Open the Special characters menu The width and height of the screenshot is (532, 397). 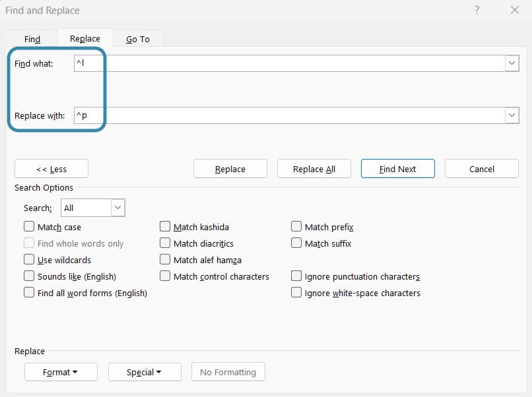(144, 372)
